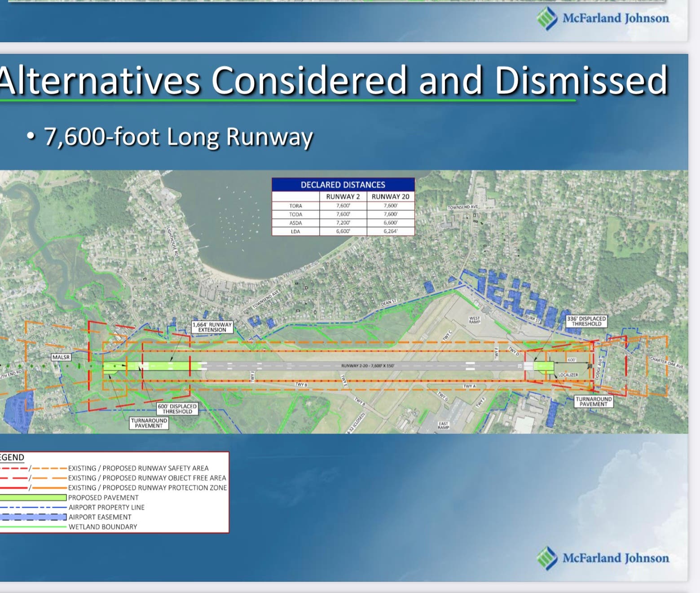The height and width of the screenshot is (593, 700).
Task: Click the Alternatives Considered and Dismissed title
Action: point(334,80)
